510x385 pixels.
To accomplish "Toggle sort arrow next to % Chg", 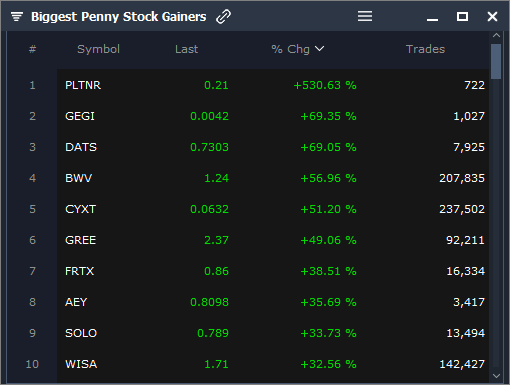I will tap(319, 49).
